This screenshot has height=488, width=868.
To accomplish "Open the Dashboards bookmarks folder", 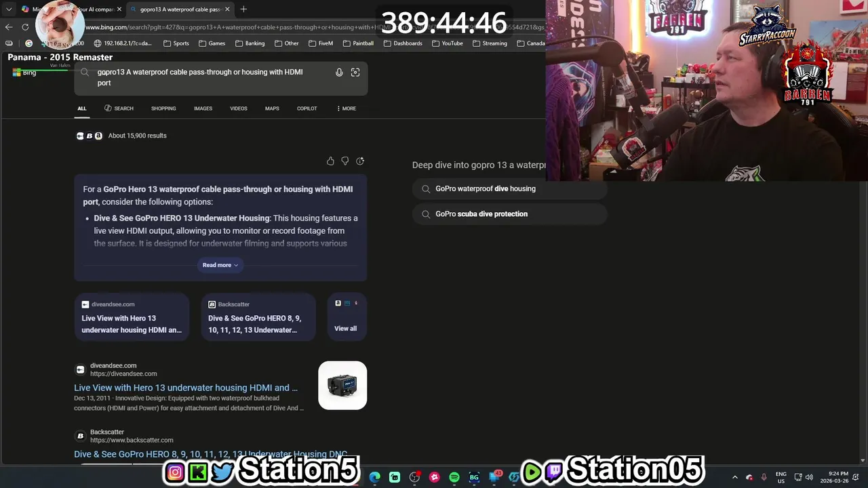I will pyautogui.click(x=403, y=43).
